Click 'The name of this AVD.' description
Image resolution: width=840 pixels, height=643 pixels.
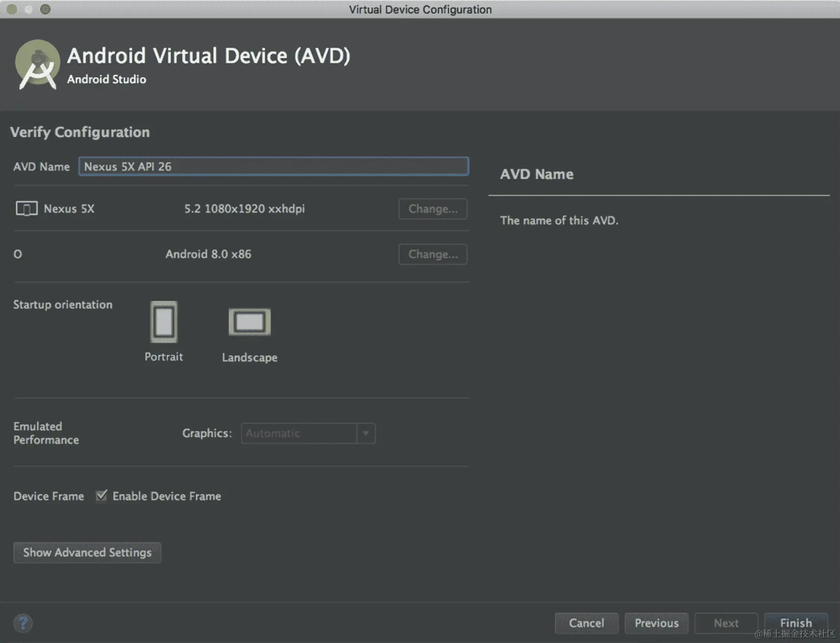(559, 220)
